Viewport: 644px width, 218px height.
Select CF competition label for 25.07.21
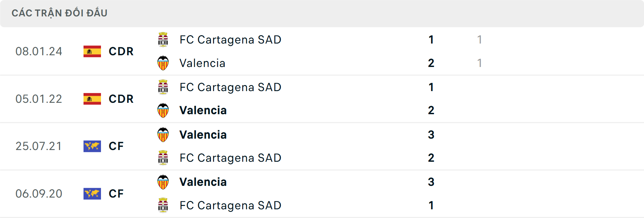pyautogui.click(x=116, y=146)
